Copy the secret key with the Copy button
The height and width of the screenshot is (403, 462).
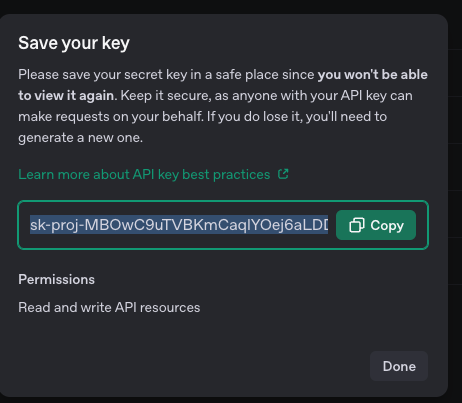point(376,225)
